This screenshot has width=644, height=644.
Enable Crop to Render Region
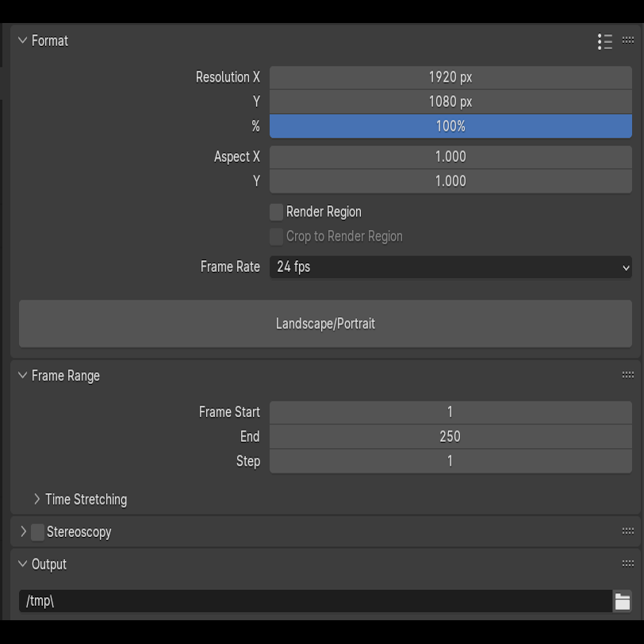tap(276, 236)
